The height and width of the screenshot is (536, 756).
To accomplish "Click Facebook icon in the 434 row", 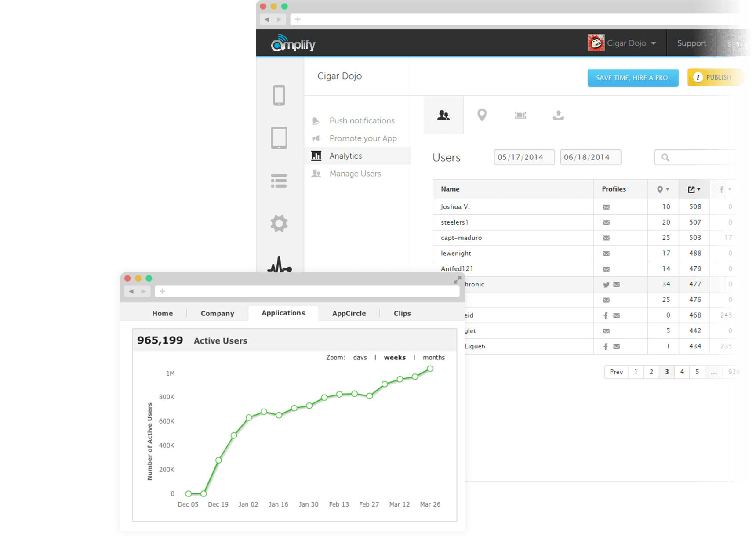I will pos(606,346).
